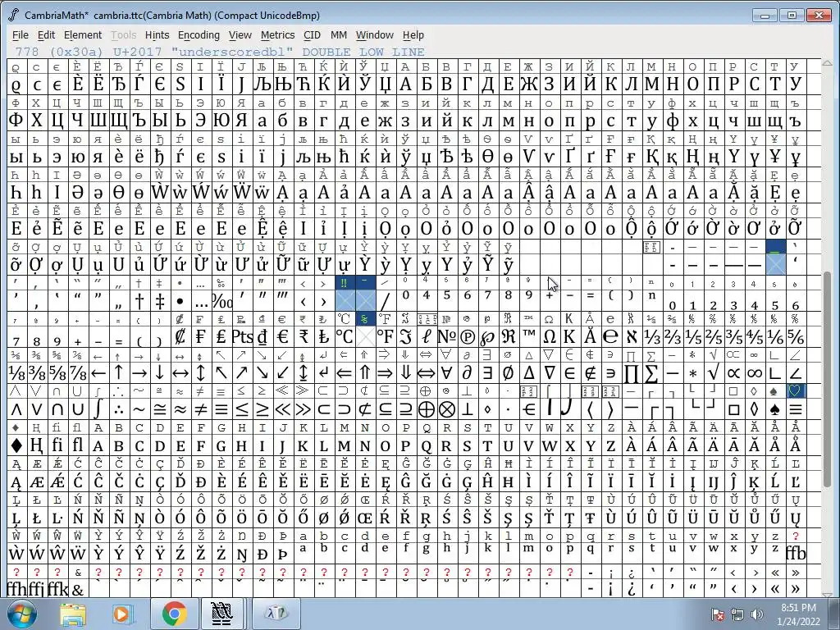Select the circled plus ⊕ glyph cell
This screenshot has height=630, width=840.
(426, 410)
